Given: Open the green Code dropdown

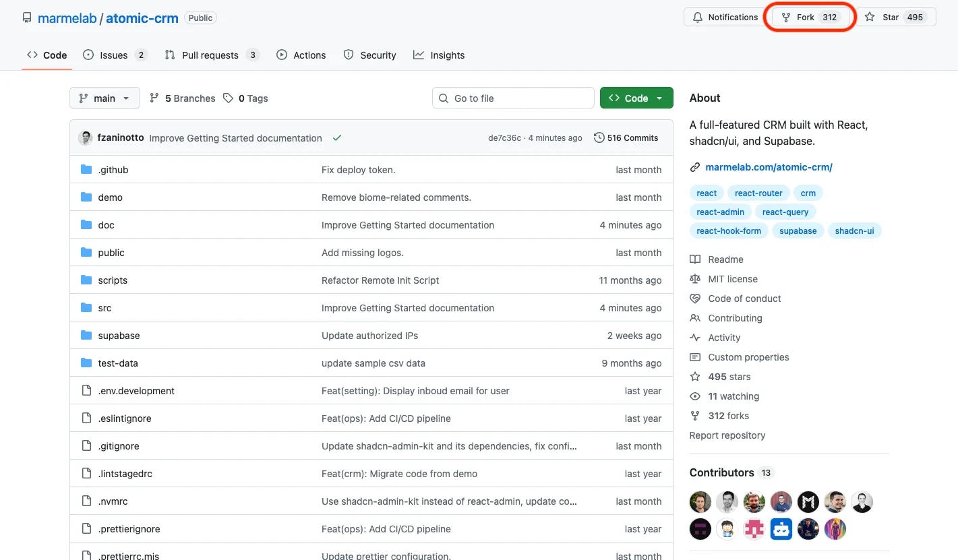Looking at the screenshot, I should (x=636, y=98).
